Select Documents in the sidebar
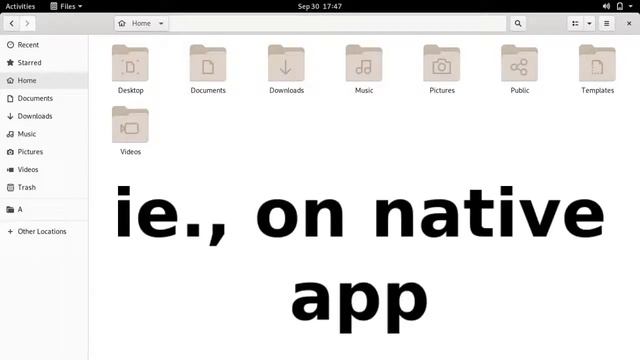This screenshot has height=360, width=640. coord(44,98)
